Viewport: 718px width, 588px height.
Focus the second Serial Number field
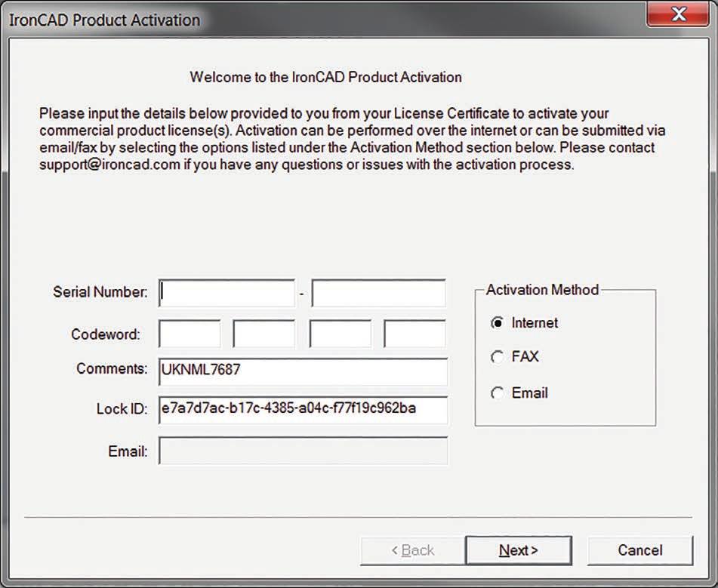379,293
